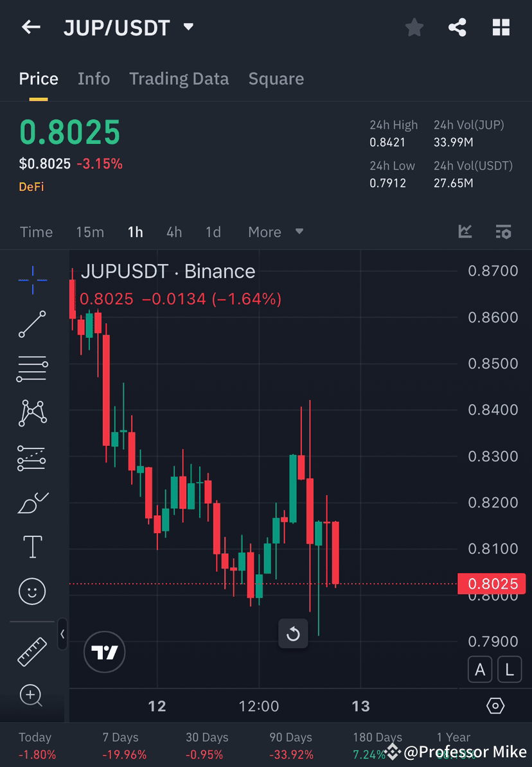Image resolution: width=532 pixels, height=767 pixels.
Task: Toggle log scale with the L button
Action: tap(510, 669)
